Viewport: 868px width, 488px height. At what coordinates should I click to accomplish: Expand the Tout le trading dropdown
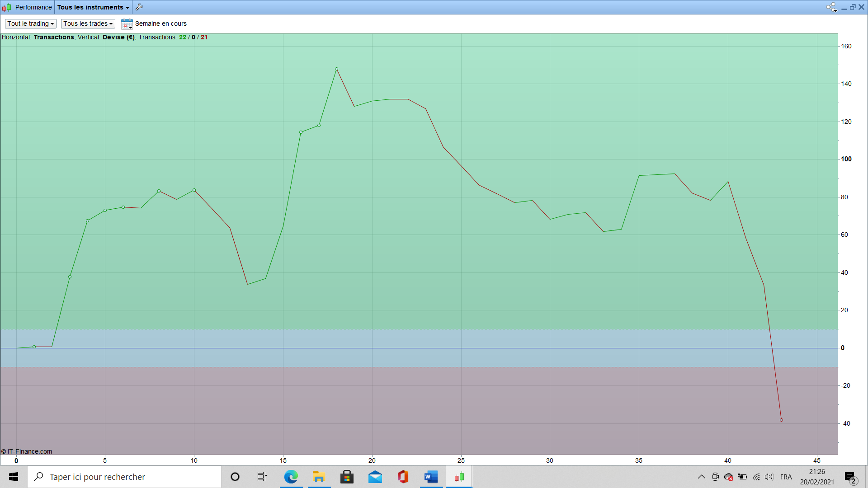pos(30,24)
